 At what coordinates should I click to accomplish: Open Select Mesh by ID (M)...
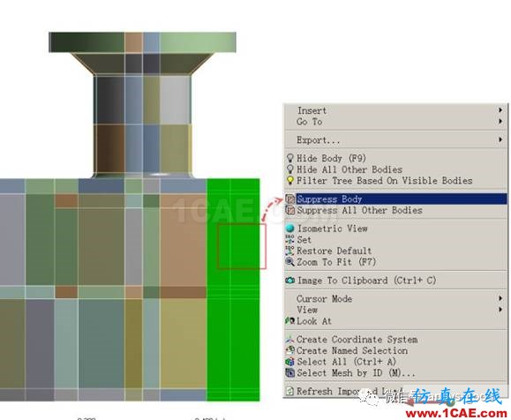pos(395,372)
